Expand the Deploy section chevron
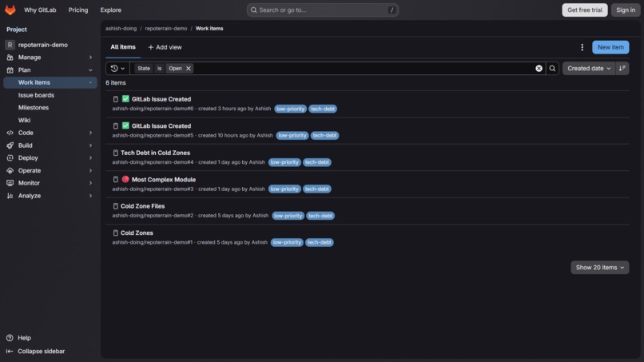The height and width of the screenshot is (362, 644). pyautogui.click(x=91, y=157)
